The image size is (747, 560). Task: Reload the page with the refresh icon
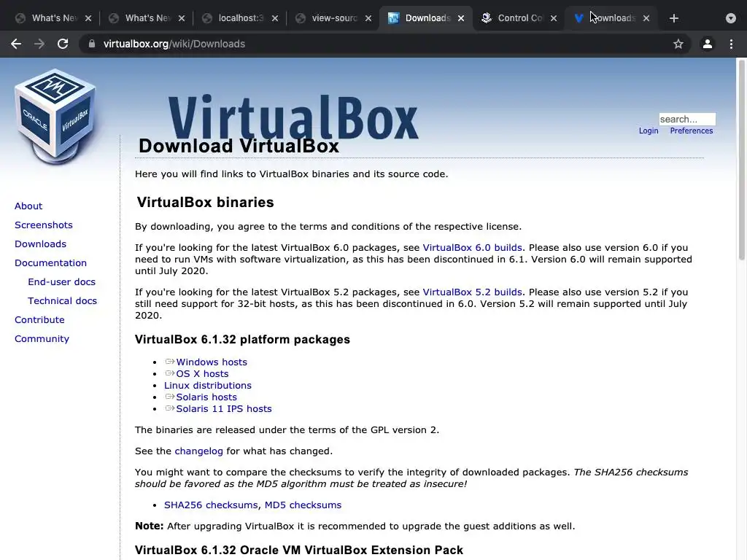(x=63, y=44)
